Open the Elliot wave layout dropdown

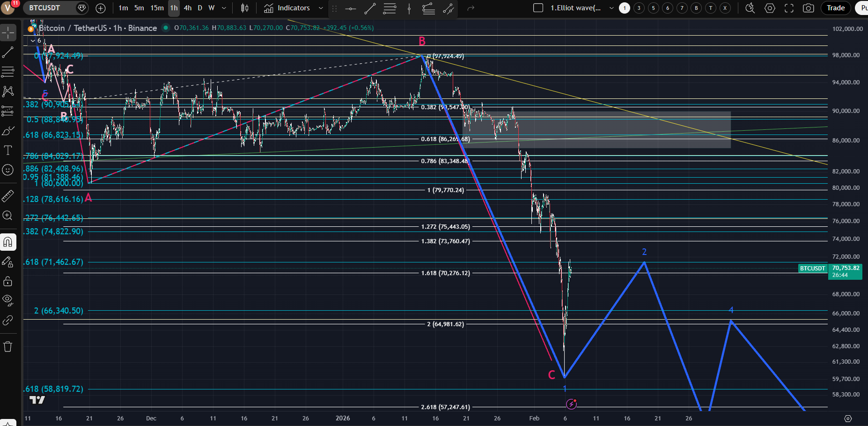611,8
